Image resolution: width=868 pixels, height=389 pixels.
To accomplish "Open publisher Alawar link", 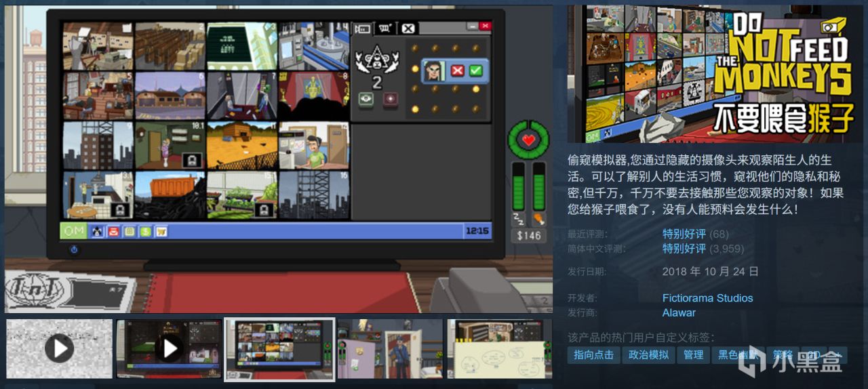I will tap(679, 312).
